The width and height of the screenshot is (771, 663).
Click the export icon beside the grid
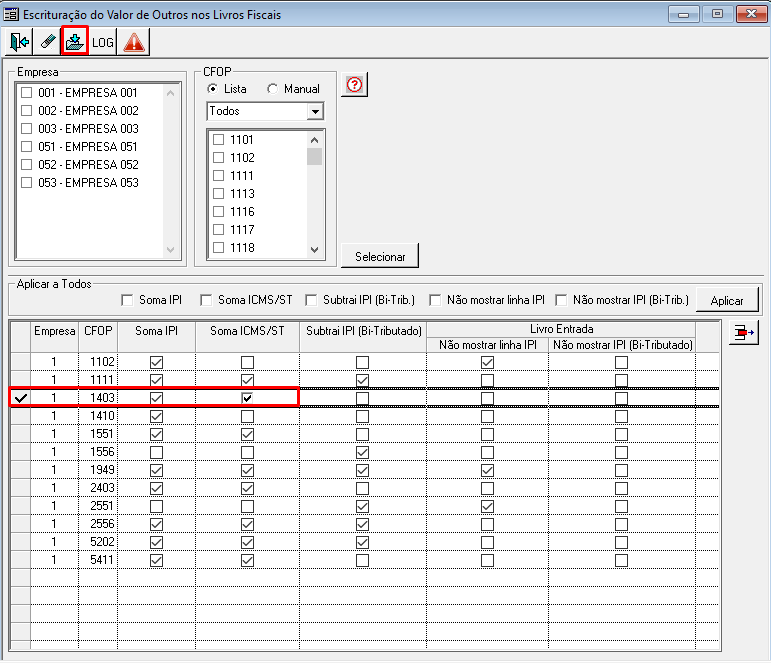coord(743,333)
